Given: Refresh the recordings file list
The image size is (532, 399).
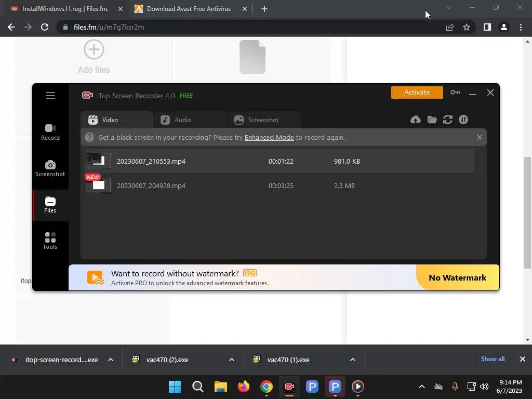Looking at the screenshot, I should pos(447,119).
